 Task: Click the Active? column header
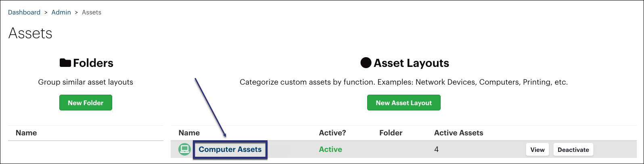(x=332, y=133)
